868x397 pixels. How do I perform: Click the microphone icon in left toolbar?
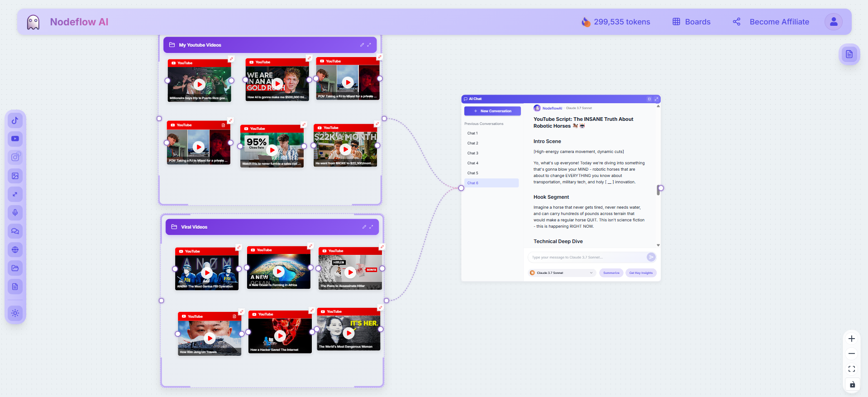point(15,213)
